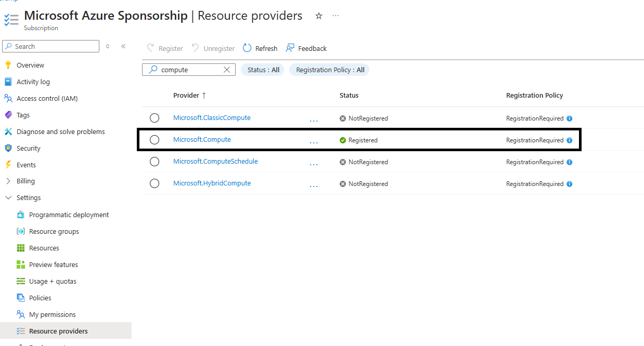Select the Microsoft.Compute radio button
The width and height of the screenshot is (644, 346).
154,140
